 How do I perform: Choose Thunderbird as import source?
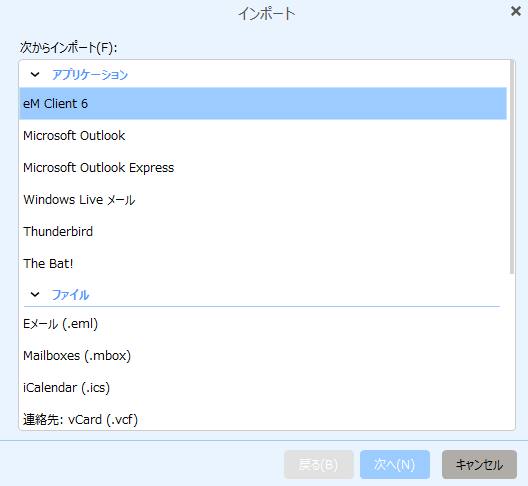263,231
